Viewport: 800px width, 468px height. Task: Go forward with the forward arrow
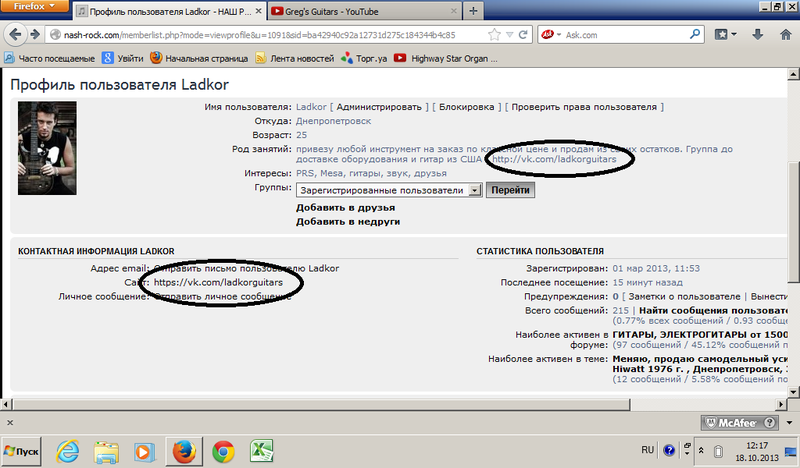35,35
